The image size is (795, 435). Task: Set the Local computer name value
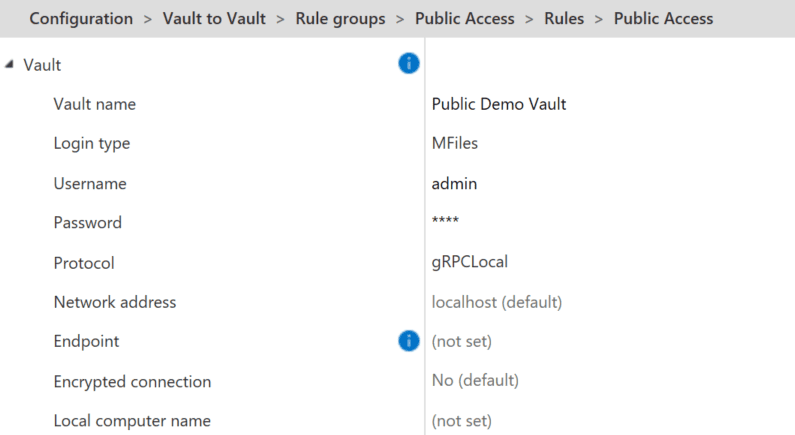click(x=461, y=421)
